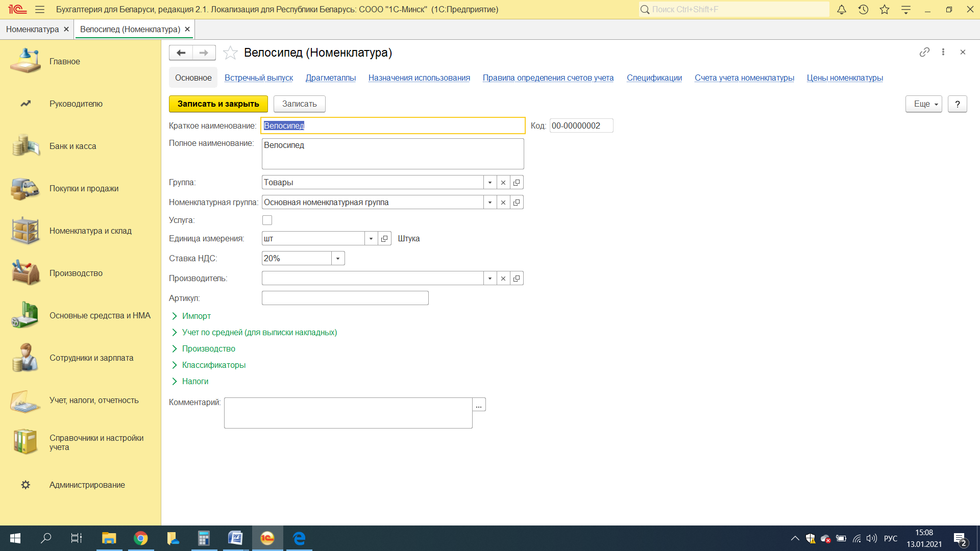Open Производитель item form
Viewport: 980px width, 551px height.
[517, 278]
